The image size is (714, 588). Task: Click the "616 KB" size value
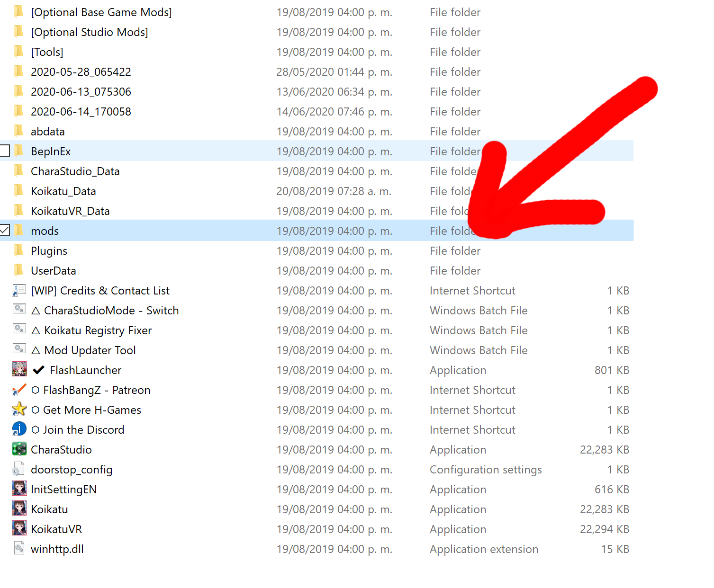point(612,490)
